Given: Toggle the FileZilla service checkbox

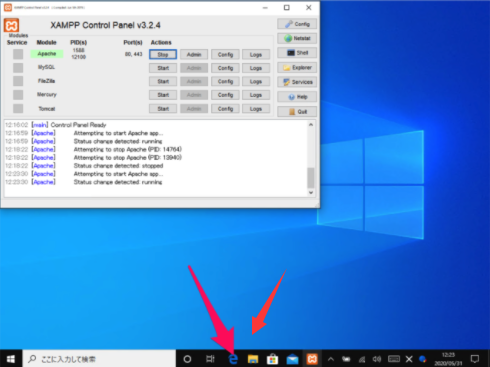Looking at the screenshot, I should [18, 81].
